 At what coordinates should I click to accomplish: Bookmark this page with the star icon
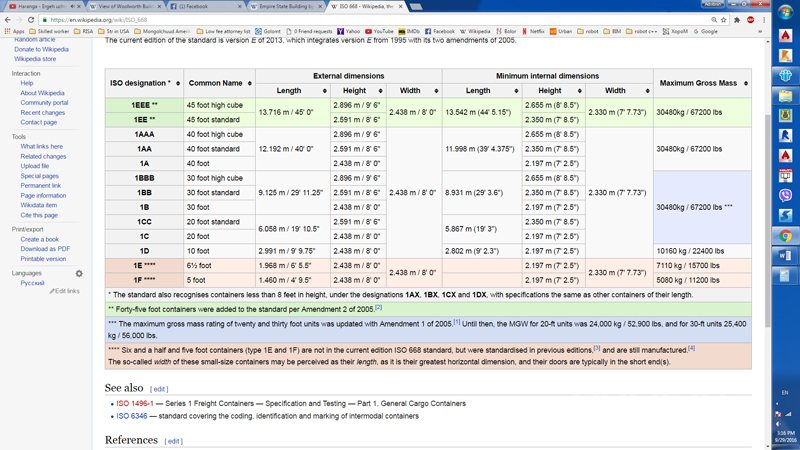724,19
